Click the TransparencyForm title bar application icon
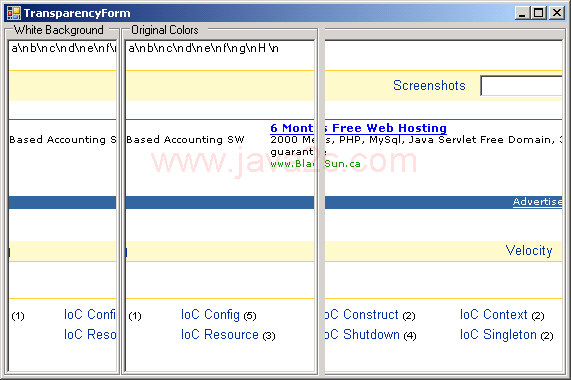Viewport: 571px width, 380px height. point(14,13)
